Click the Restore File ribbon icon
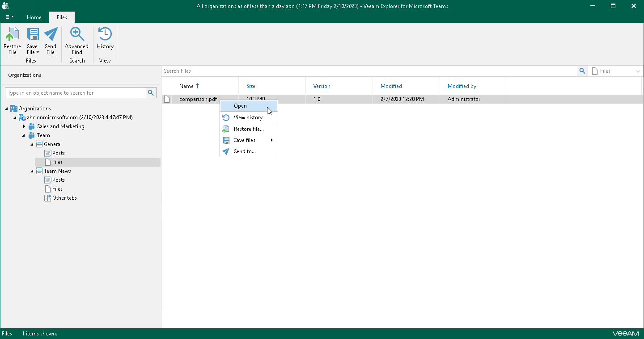644x339 pixels. tap(12, 34)
